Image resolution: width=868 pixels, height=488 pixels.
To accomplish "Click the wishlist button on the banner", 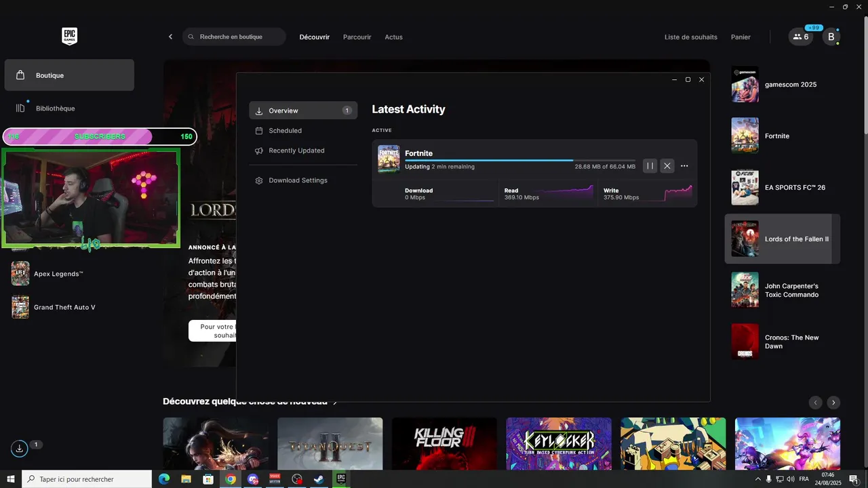I will (212, 331).
